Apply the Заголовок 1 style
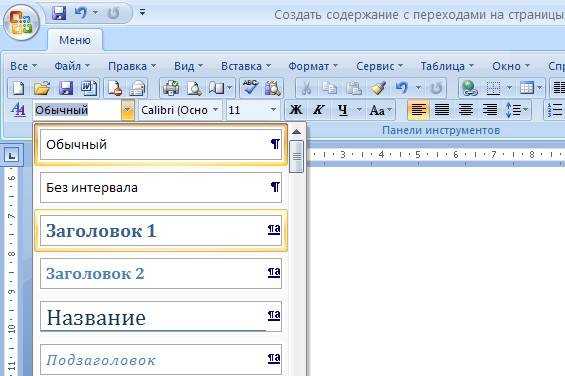The image size is (565, 376). (x=161, y=230)
